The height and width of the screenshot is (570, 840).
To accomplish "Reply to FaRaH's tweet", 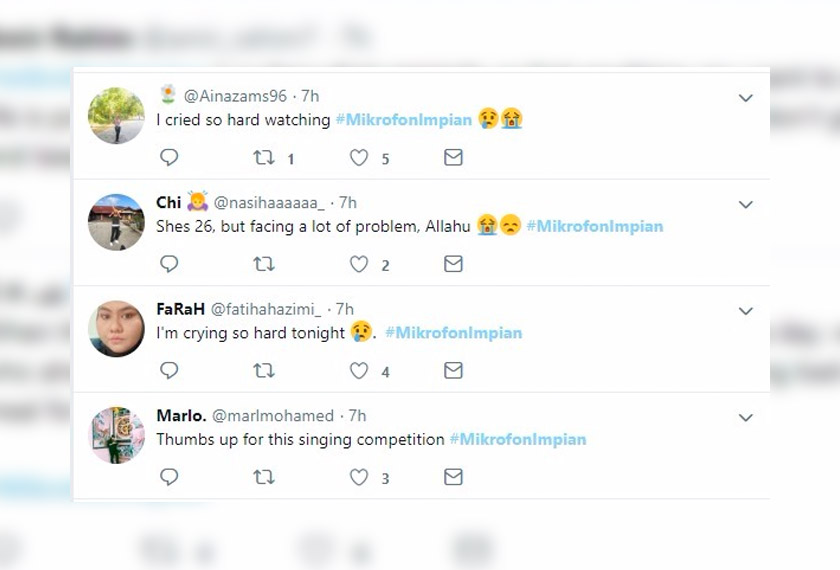I will coord(169,371).
